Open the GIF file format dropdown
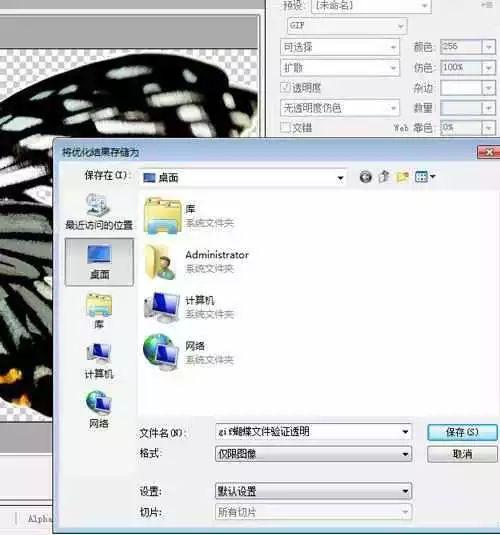The height and width of the screenshot is (535, 500). 347,26
